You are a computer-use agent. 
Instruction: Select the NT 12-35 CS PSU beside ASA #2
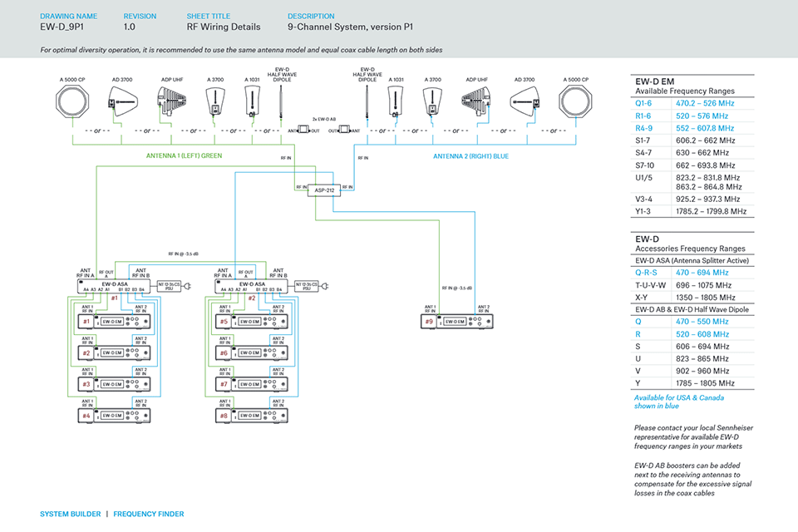coord(307,286)
